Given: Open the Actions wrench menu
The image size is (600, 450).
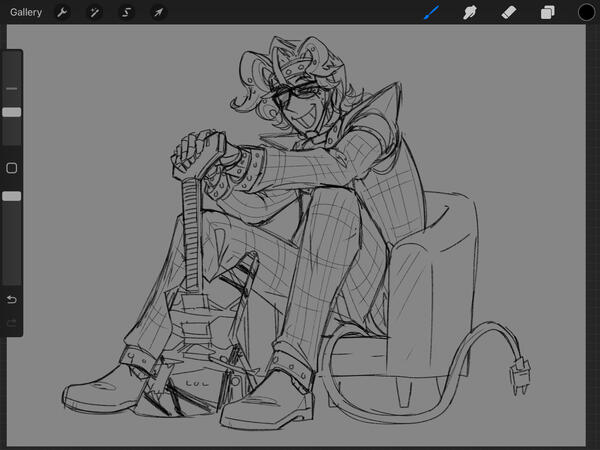Looking at the screenshot, I should pos(62,12).
